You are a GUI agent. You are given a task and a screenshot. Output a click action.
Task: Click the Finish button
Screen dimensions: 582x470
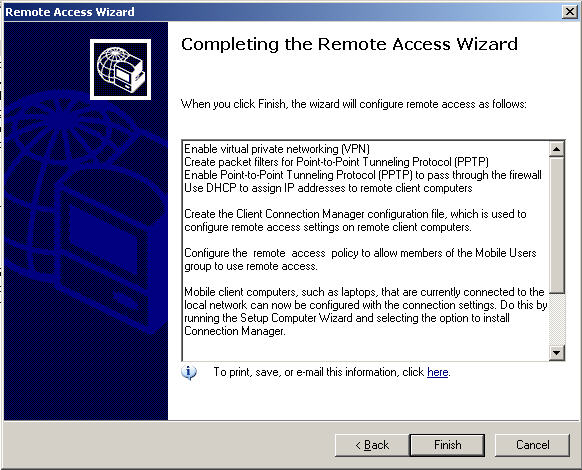click(x=447, y=445)
